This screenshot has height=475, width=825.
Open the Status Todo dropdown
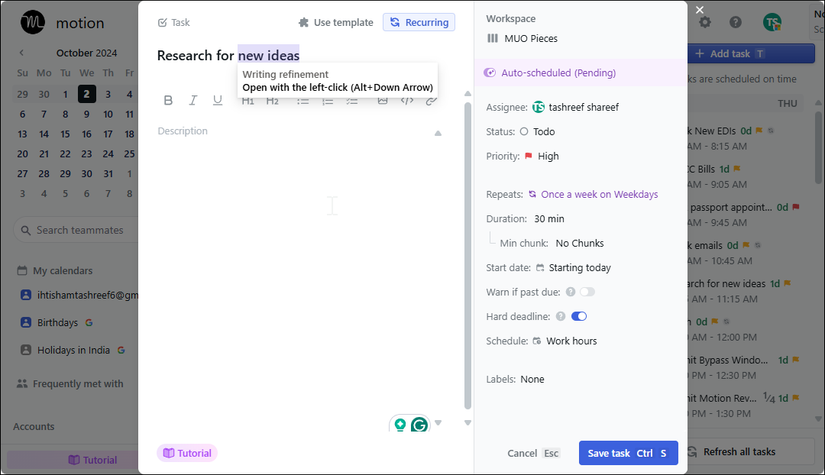click(x=537, y=132)
